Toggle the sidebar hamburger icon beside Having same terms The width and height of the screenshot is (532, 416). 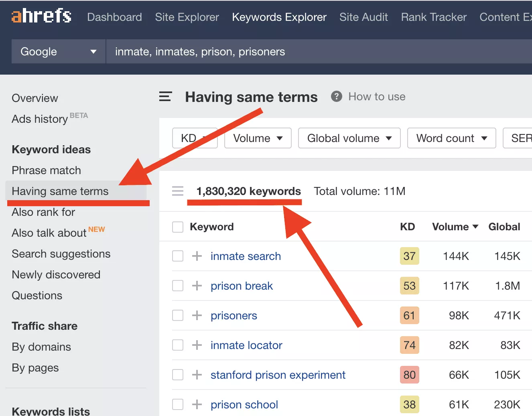(x=165, y=97)
